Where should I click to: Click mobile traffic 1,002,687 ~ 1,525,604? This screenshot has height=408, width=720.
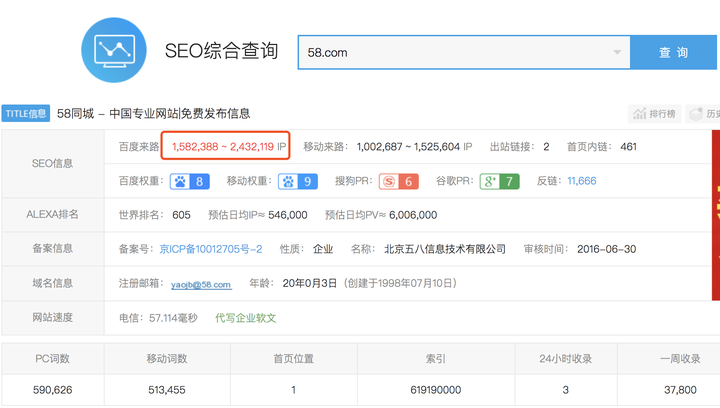pos(408,146)
